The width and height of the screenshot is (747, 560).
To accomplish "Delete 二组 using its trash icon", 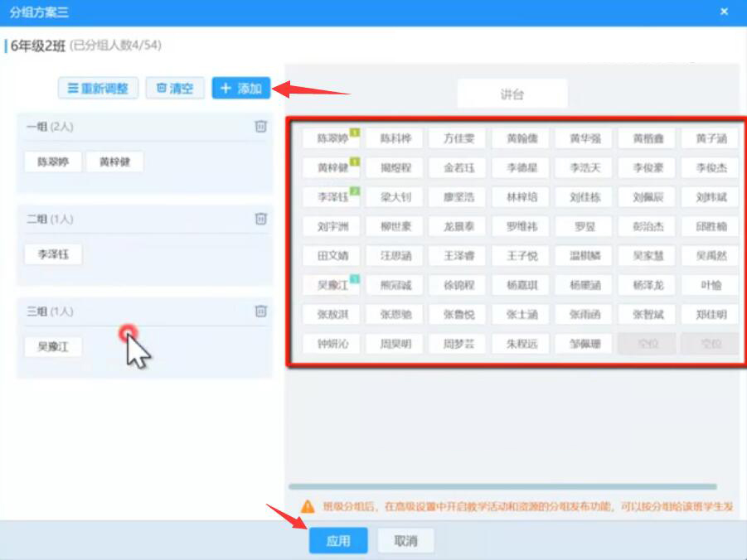I will [x=260, y=219].
